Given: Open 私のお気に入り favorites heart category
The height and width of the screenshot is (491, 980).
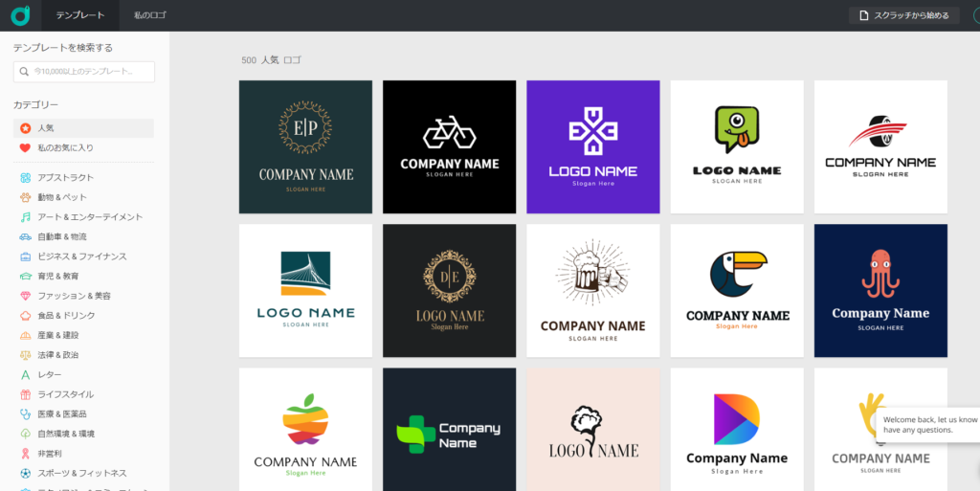Looking at the screenshot, I should click(64, 148).
